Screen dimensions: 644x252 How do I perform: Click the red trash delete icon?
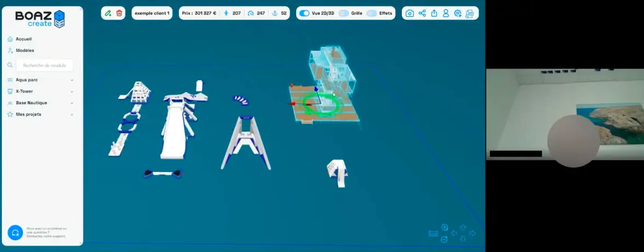(119, 13)
